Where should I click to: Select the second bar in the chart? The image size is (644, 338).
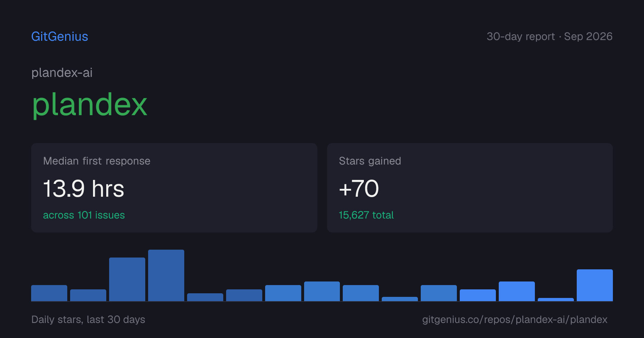[88, 295]
